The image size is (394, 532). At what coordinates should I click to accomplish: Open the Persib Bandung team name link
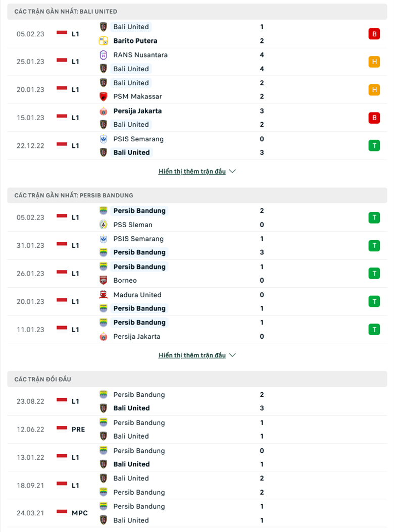click(139, 210)
